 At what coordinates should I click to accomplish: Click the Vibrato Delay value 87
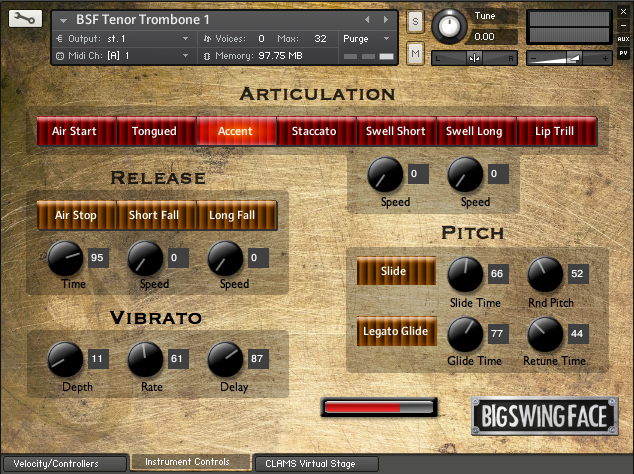click(x=258, y=359)
